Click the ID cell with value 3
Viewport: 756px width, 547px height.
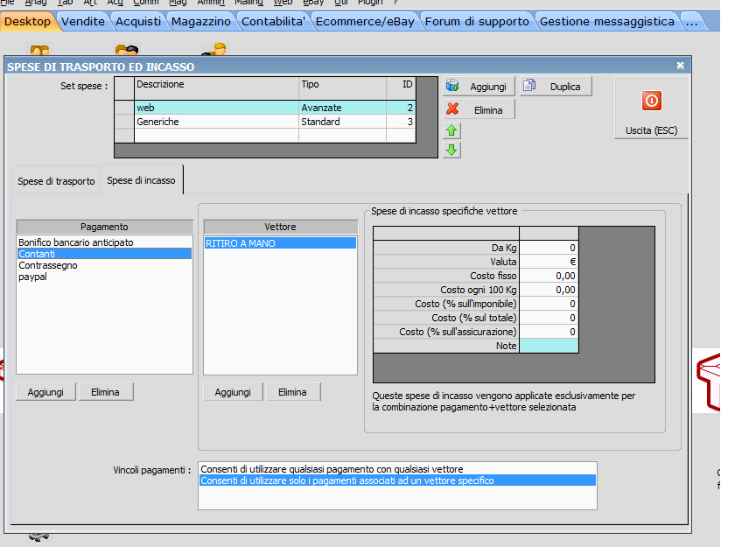(401, 122)
